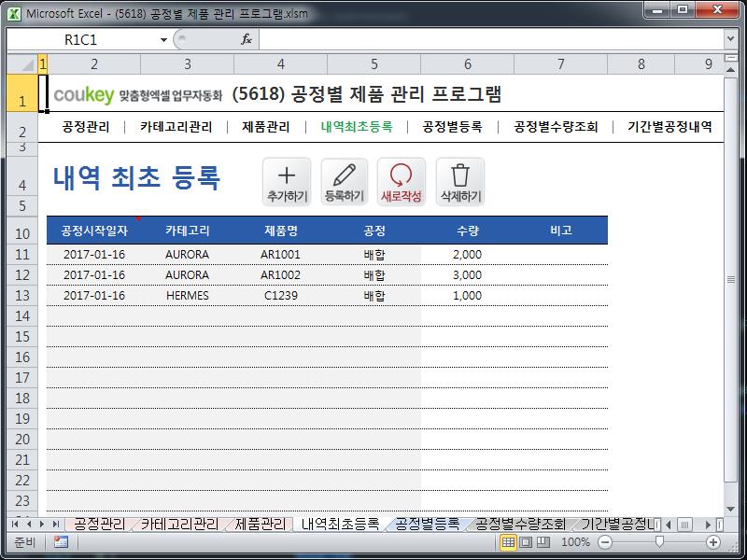This screenshot has height=560, width=747.
Task: Switch to 내역최초등록 sheet tab
Action: (340, 525)
